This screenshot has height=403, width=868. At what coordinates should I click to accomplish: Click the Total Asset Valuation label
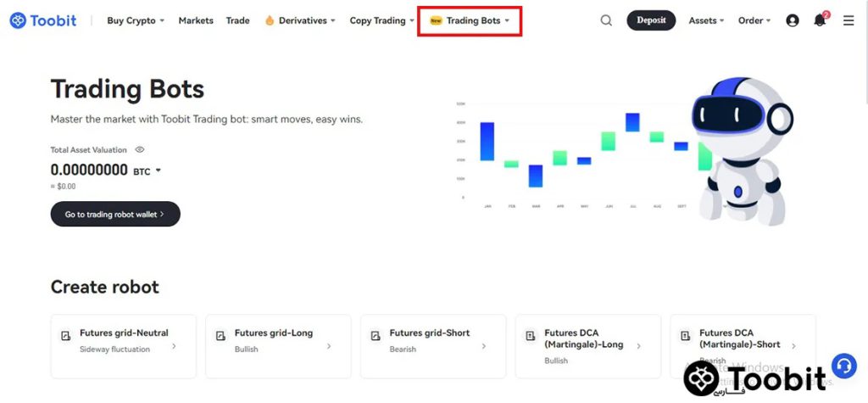(x=88, y=149)
